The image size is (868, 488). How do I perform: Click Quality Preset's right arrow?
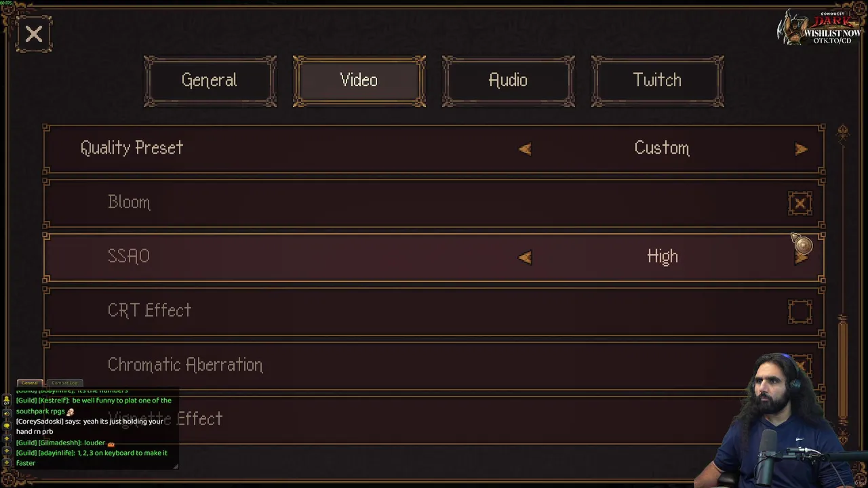point(802,149)
